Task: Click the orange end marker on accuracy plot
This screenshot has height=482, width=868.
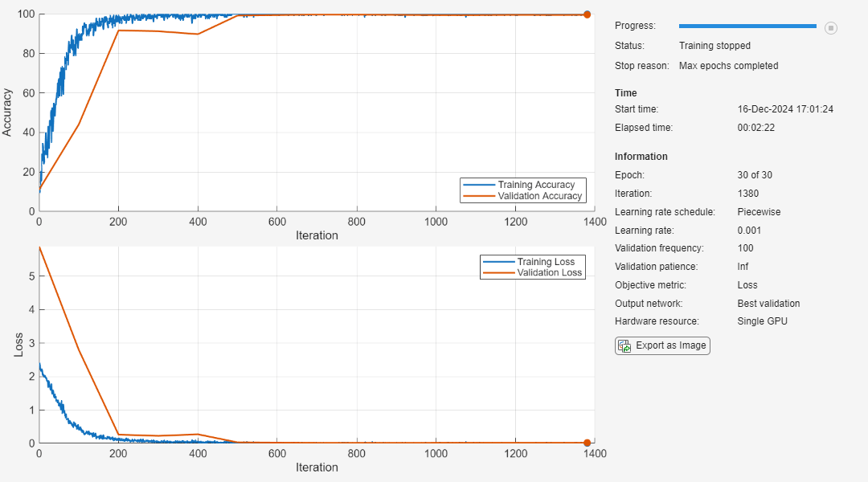Action: tap(587, 14)
